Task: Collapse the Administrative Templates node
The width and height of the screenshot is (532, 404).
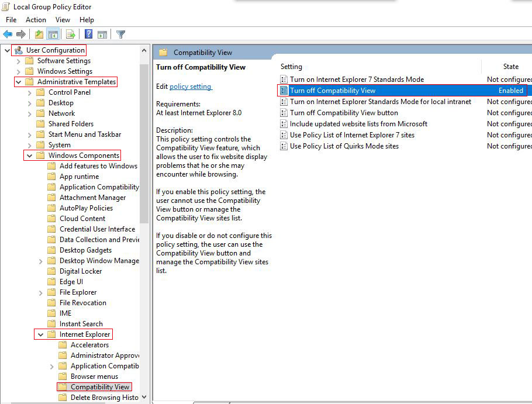Action: click(18, 82)
